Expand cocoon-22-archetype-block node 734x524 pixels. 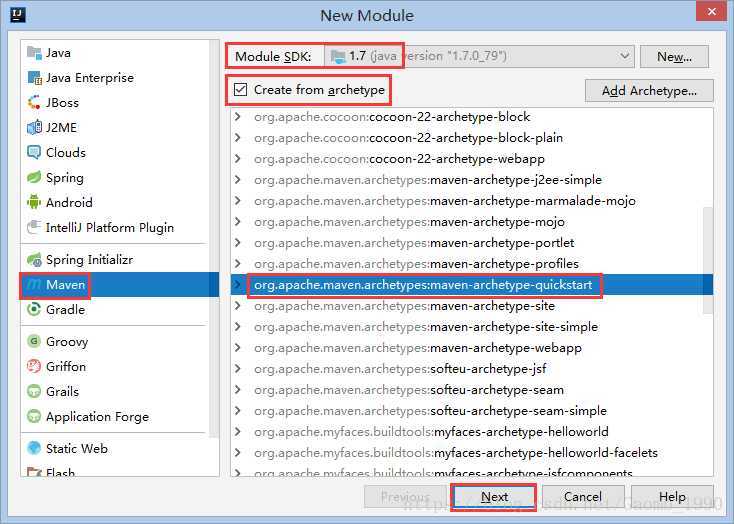[238, 117]
